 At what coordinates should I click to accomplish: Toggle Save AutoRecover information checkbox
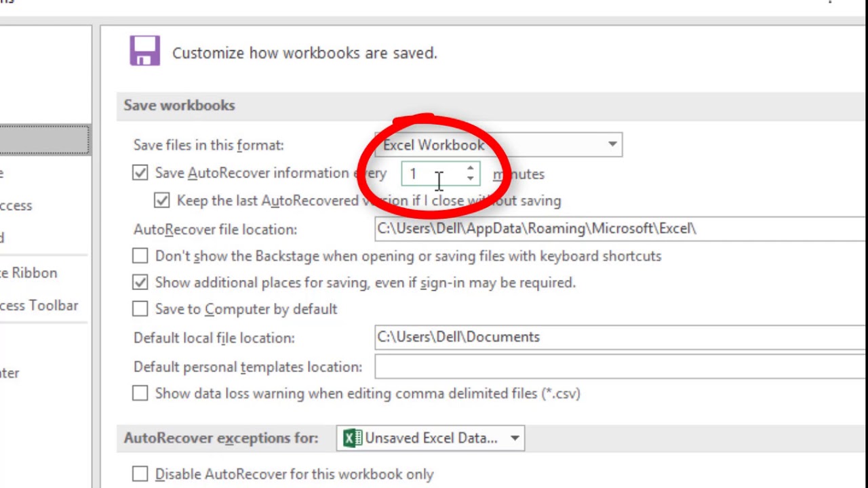click(x=140, y=173)
